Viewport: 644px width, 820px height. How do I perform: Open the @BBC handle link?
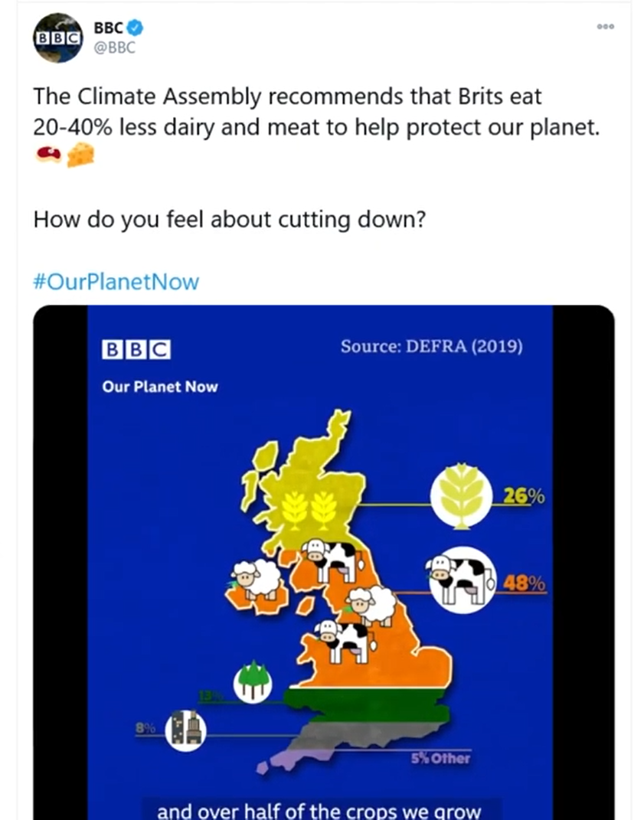click(114, 47)
